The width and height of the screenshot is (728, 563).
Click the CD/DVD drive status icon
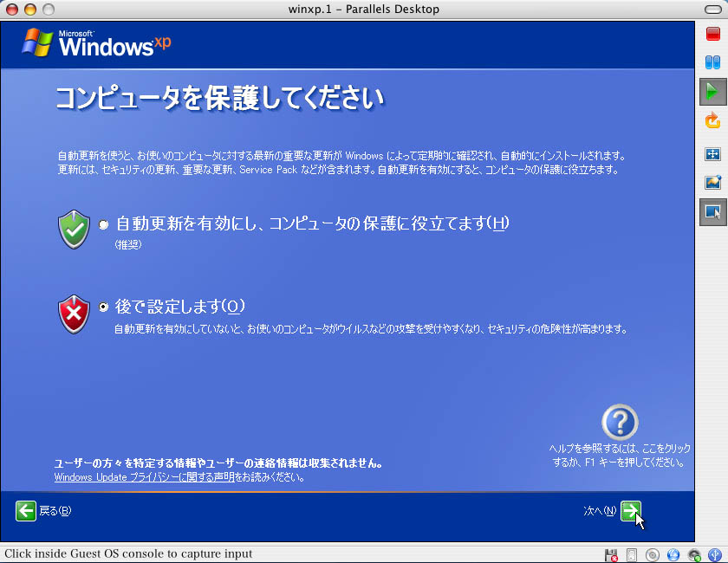pos(653,554)
